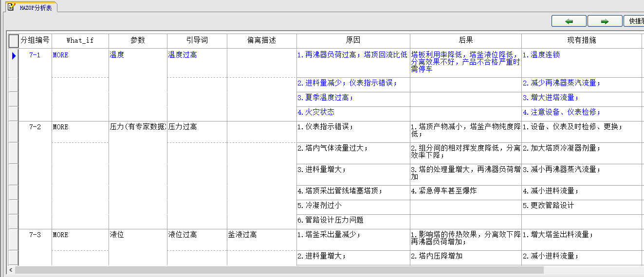Select consequence cell 3.塔的处理量增大

tap(466, 174)
